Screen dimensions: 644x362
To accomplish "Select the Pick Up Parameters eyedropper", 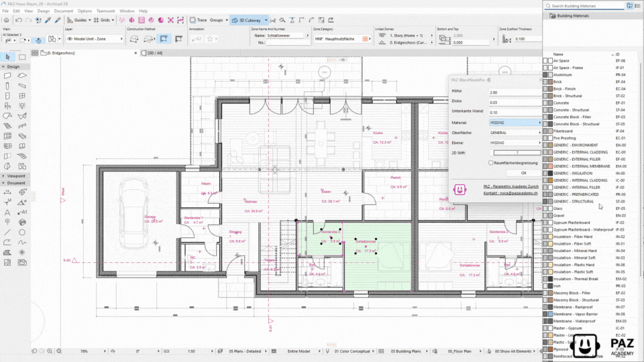I will pos(48,20).
